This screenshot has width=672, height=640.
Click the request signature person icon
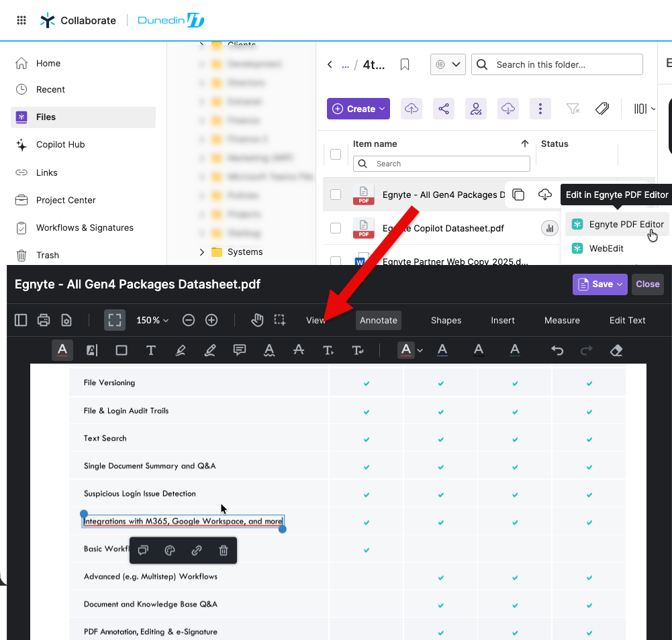tap(476, 109)
